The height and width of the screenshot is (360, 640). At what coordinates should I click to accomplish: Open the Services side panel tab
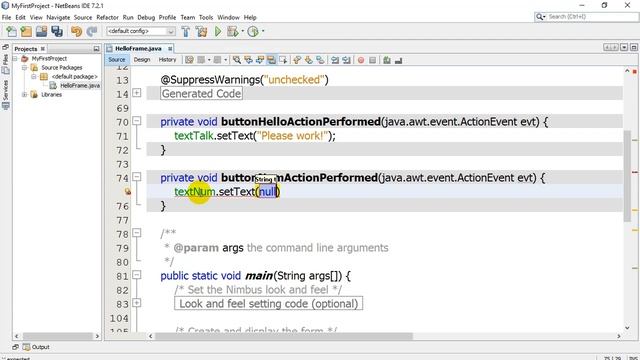[5, 94]
